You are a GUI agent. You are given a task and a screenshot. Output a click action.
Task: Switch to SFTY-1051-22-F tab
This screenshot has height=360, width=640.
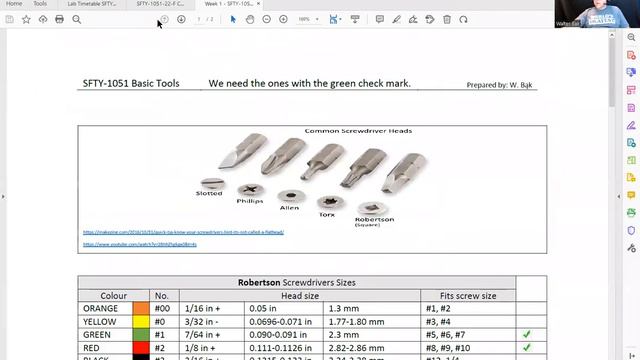160,4
